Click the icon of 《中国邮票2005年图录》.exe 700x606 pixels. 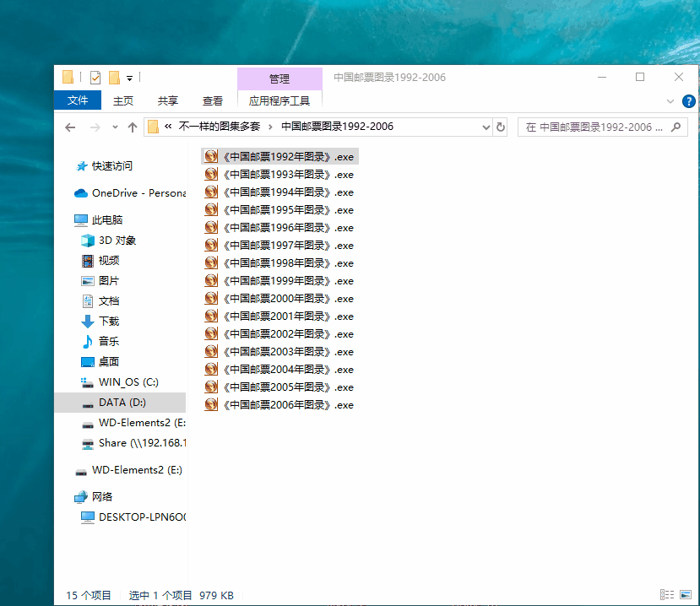click(211, 387)
